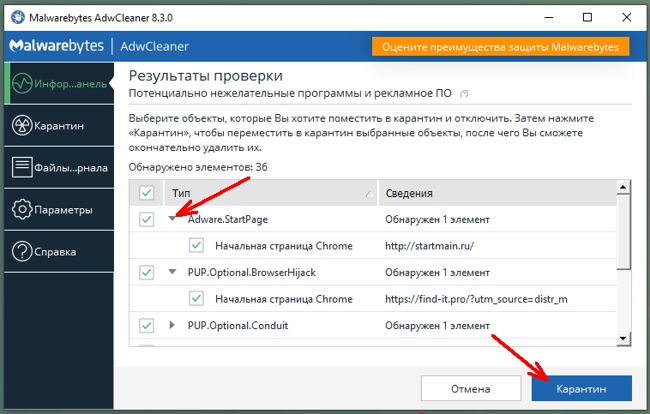Screen dimensions: 650x414
Task: Open the Файлы...рнала sidebar tab
Action: [59, 167]
